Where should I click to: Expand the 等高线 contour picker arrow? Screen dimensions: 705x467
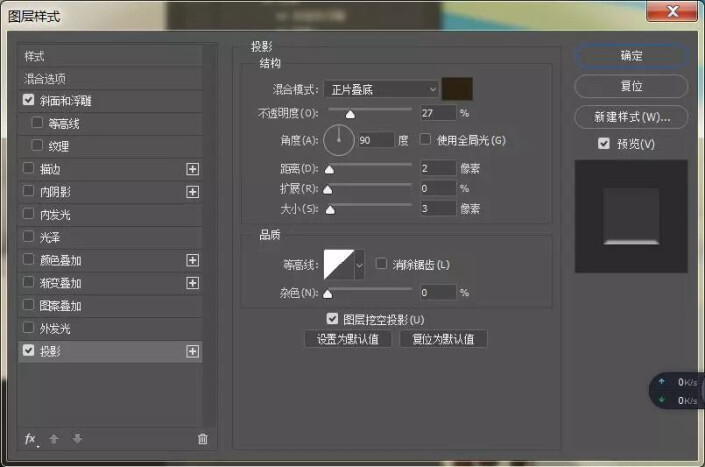(x=360, y=265)
